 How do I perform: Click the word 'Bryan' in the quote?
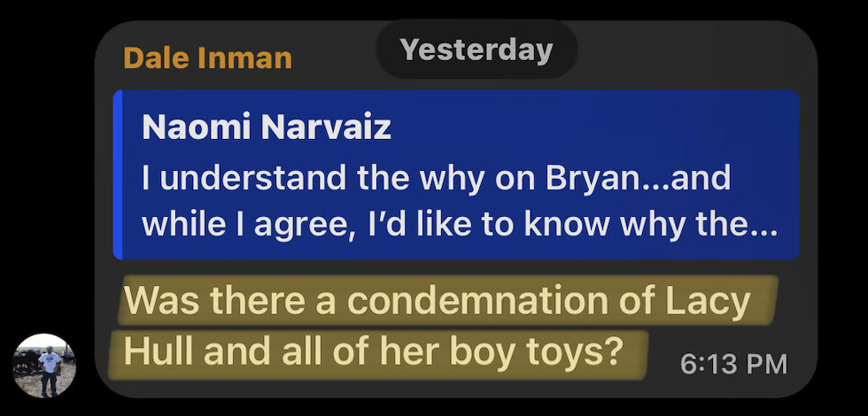tap(601, 178)
